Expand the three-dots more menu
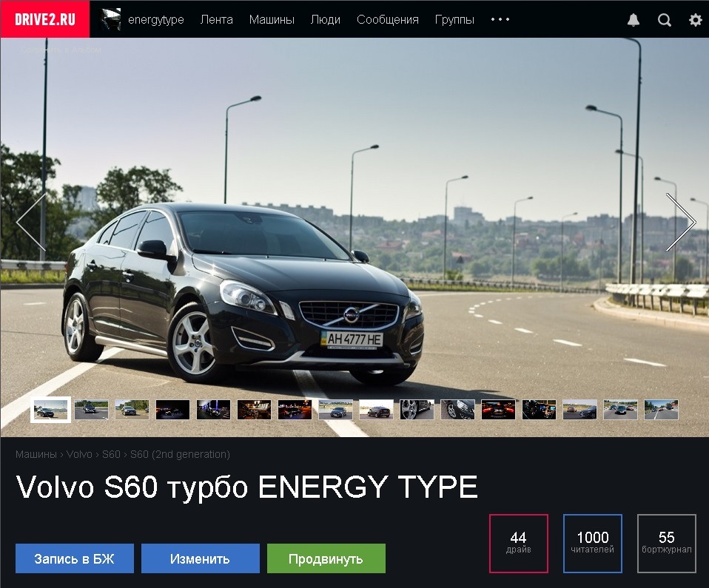 coord(500,19)
